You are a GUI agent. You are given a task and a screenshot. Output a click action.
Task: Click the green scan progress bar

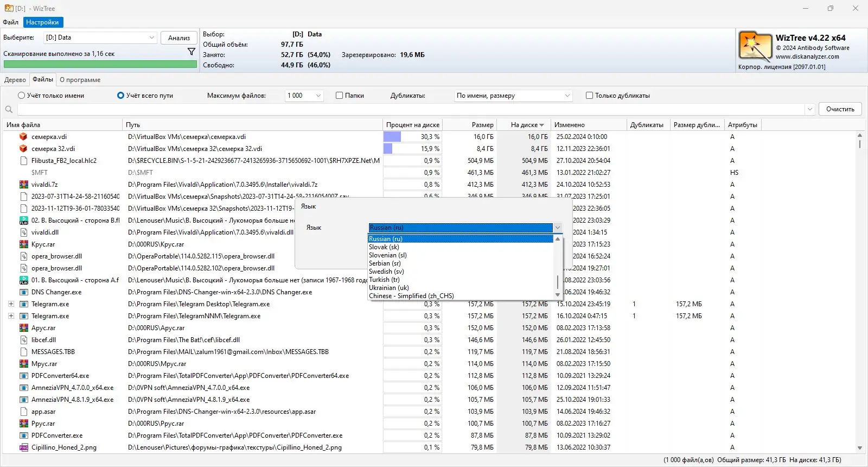pos(100,64)
